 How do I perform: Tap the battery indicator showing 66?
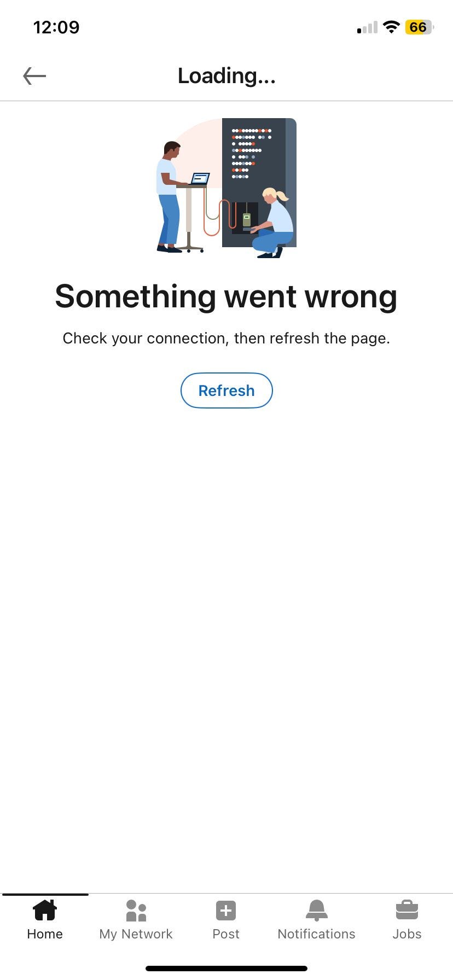pos(419,27)
